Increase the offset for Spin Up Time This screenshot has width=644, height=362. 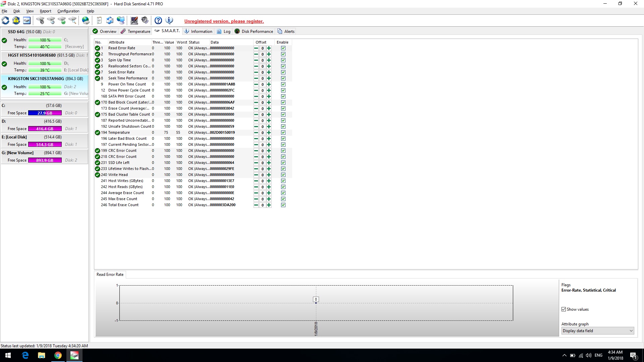coord(269,60)
